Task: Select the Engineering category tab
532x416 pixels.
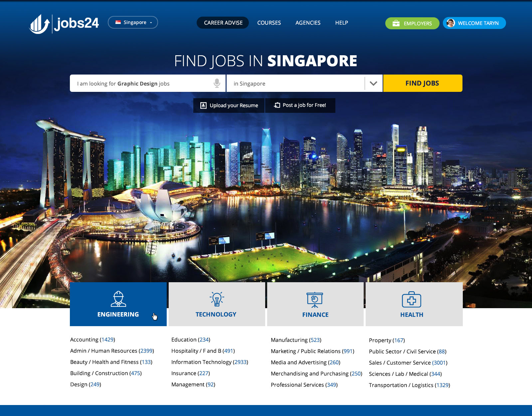Action: [118, 304]
